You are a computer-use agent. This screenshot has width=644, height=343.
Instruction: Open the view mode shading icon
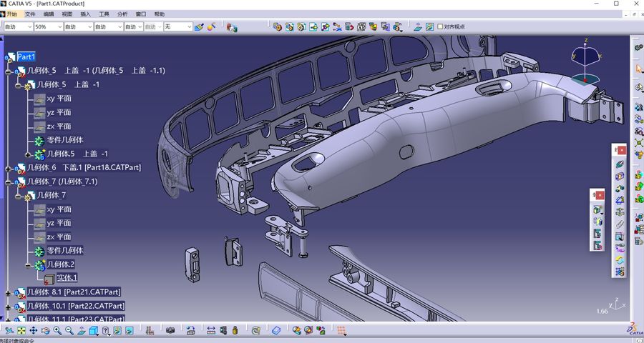(x=107, y=330)
